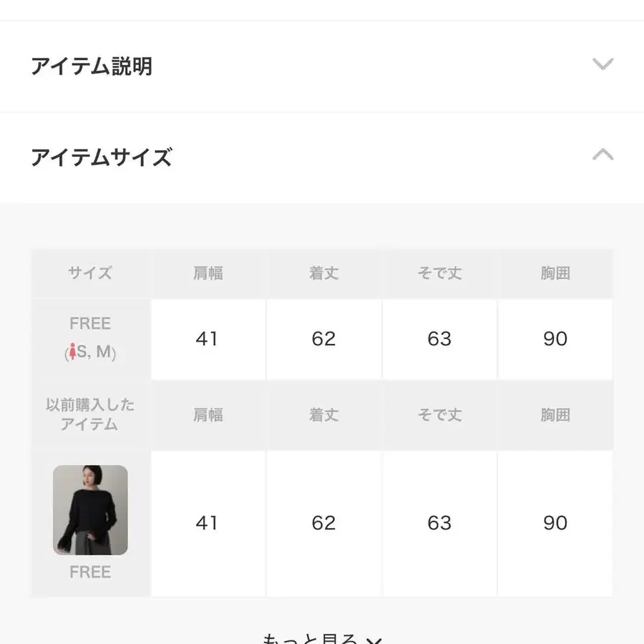Select the そで丈 column header
Image resolution: width=644 pixels, height=644 pixels.
pyautogui.click(x=439, y=273)
